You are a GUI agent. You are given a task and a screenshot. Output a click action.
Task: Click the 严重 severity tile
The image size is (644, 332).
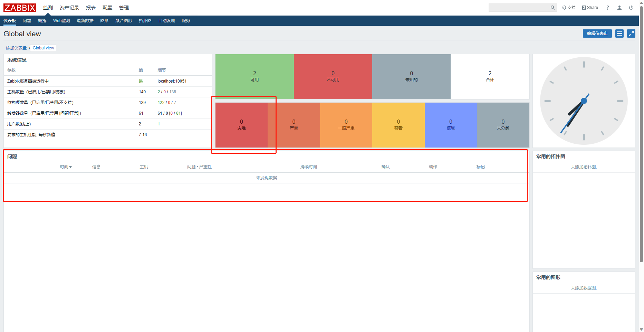coord(294,125)
